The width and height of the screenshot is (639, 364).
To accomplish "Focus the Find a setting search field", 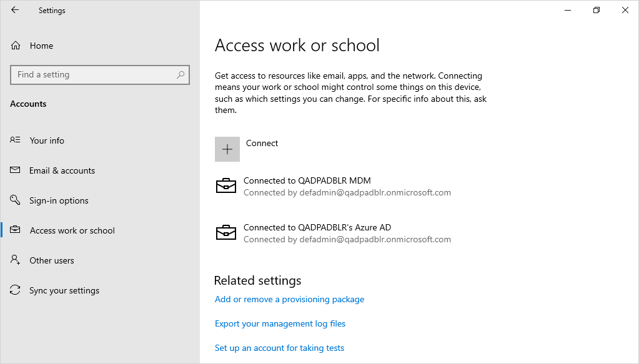I will (100, 75).
